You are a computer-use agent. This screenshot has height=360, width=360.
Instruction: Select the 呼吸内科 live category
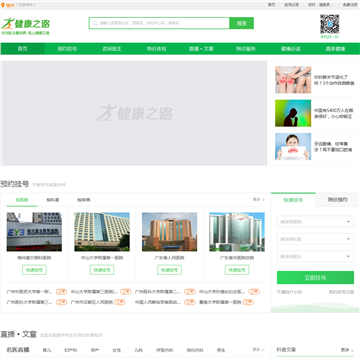tap(165, 350)
